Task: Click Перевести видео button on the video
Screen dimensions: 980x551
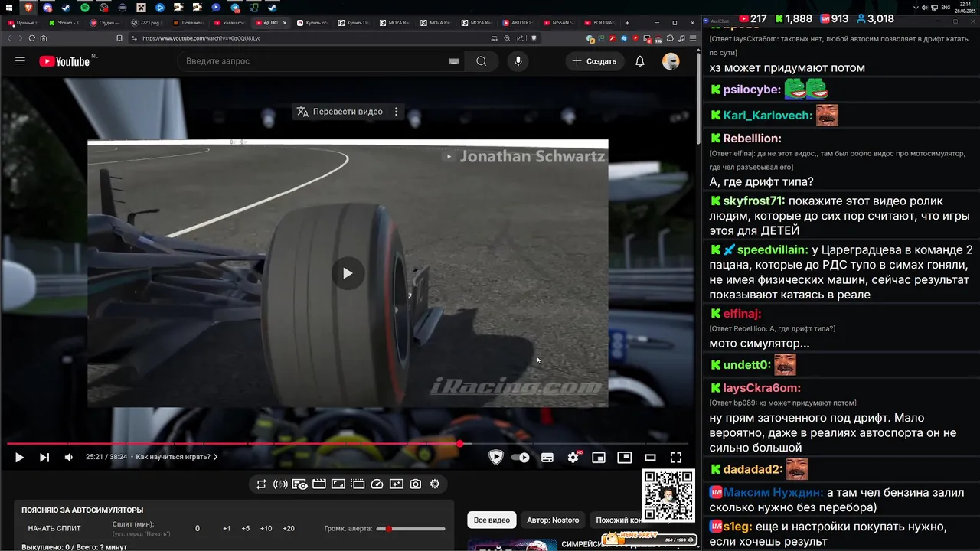Action: pos(339,112)
